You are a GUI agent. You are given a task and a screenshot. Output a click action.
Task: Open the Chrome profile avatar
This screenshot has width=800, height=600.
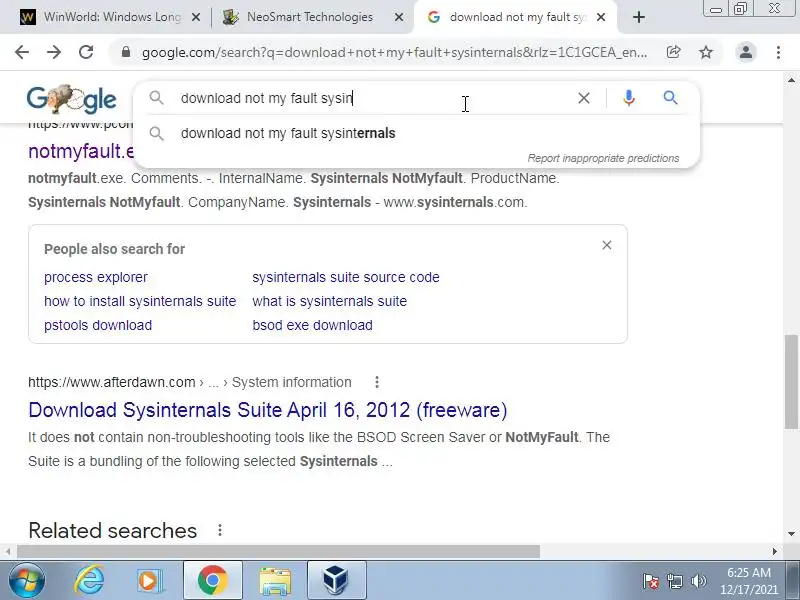745,52
